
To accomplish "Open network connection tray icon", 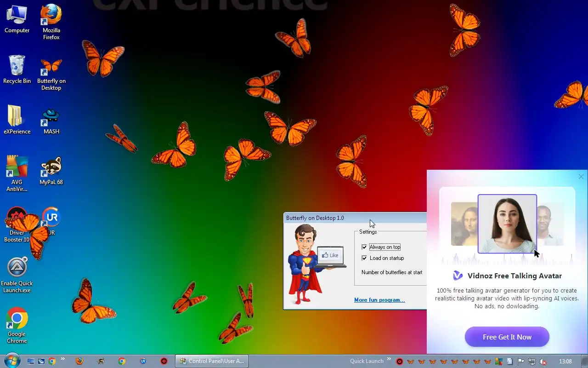I will (x=531, y=362).
